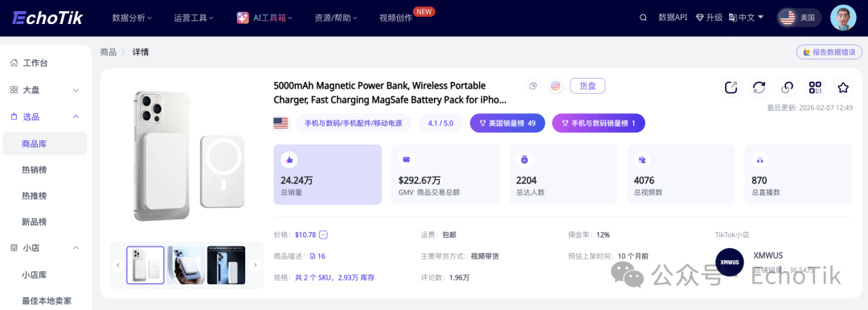
Task: Click the thumbs-up total sales icon
Action: (x=289, y=160)
